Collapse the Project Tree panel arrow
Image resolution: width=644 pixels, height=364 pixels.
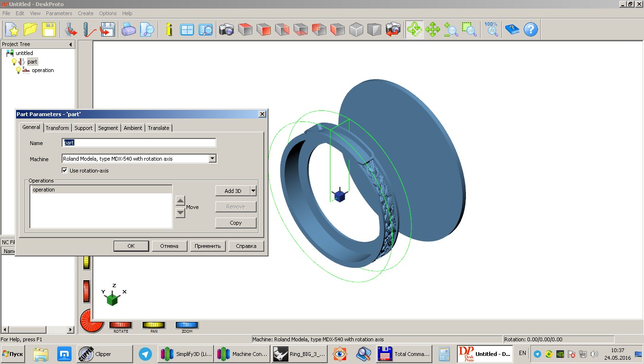pos(71,45)
